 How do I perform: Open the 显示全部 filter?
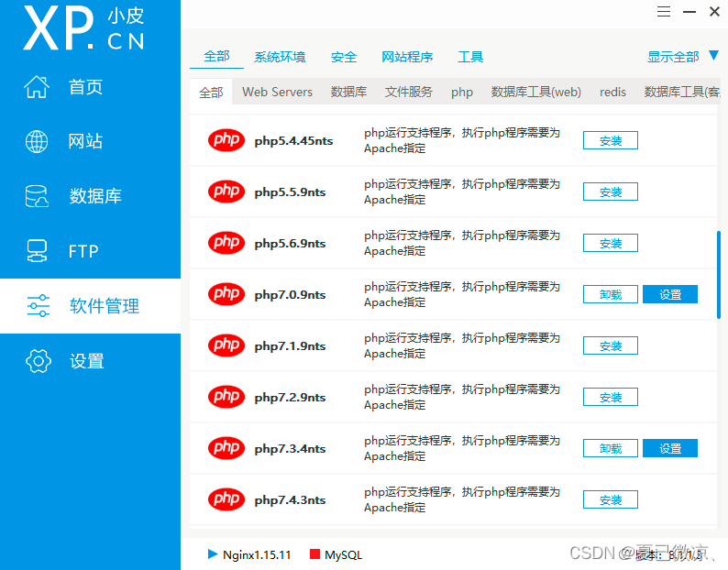(673, 57)
